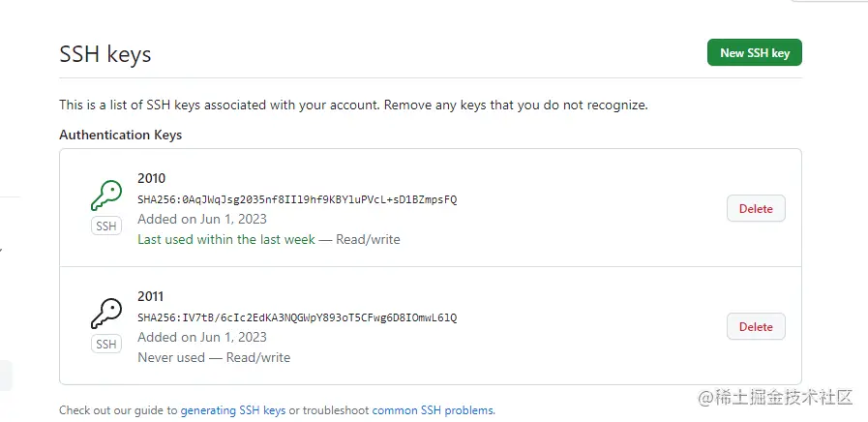Screen dimensions: 868x422
Task: Click the "Never used — Read/write" status
Action: coord(214,357)
